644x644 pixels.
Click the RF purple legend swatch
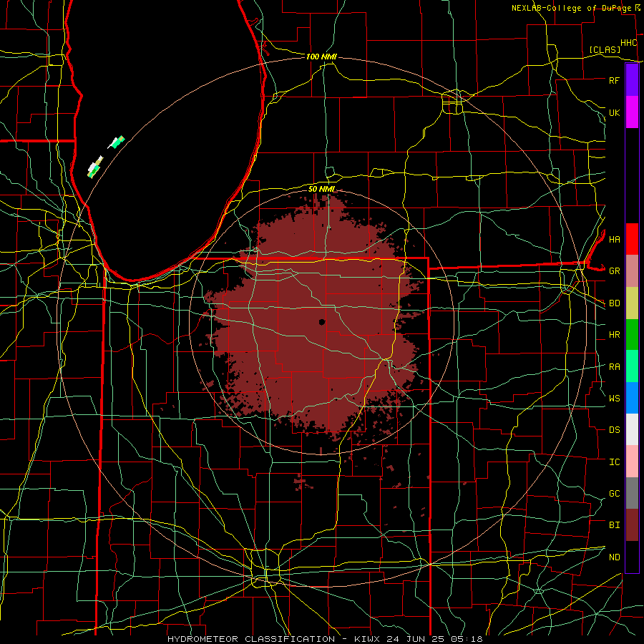(x=632, y=80)
